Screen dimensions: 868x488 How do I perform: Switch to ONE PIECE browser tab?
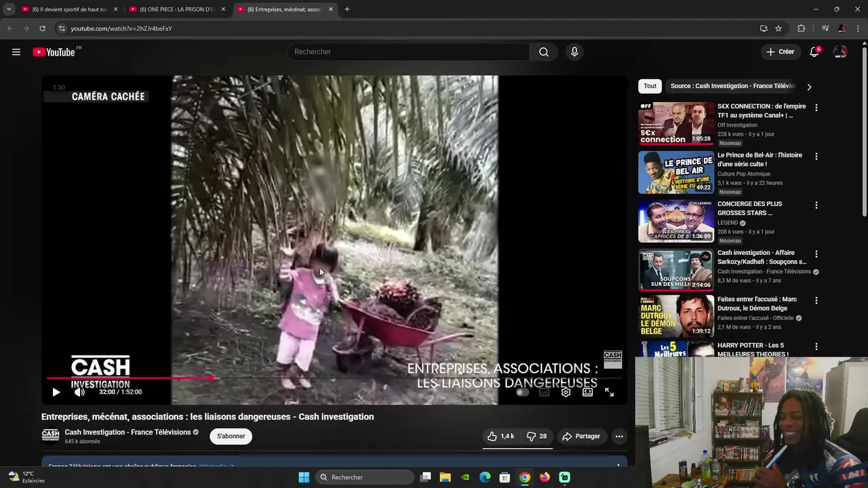tap(177, 9)
